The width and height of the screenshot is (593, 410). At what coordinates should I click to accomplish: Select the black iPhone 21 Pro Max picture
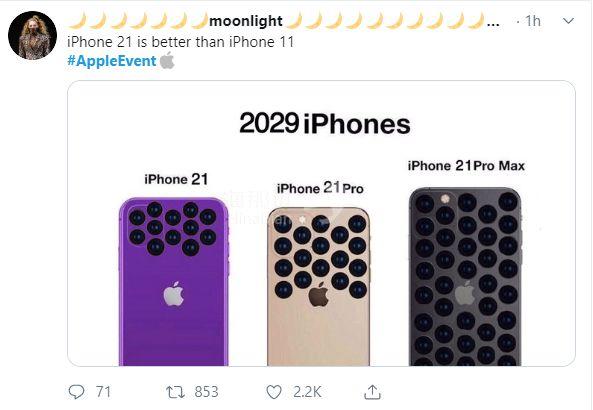[x=465, y=276]
